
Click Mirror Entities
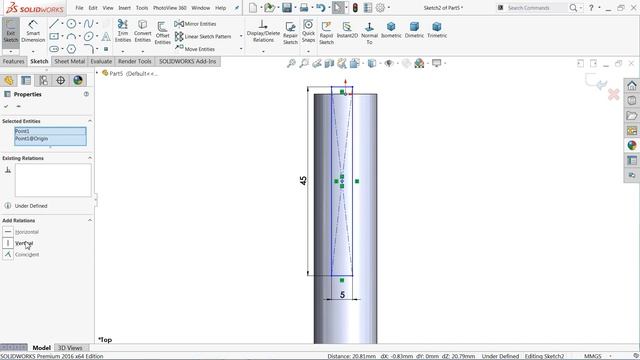[x=196, y=24]
